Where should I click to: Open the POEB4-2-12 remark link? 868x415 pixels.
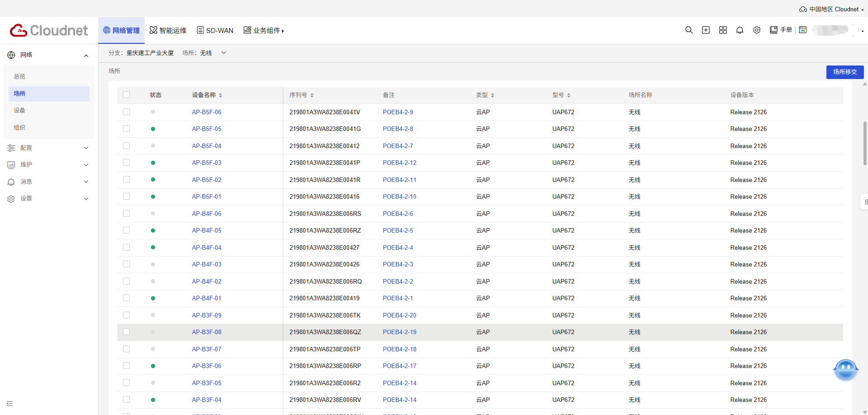pos(400,163)
